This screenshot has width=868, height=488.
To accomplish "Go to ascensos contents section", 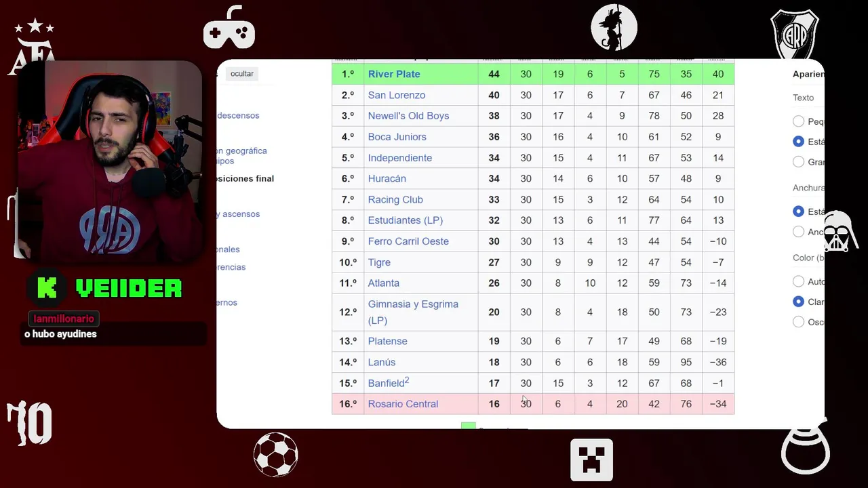I will tap(239, 214).
